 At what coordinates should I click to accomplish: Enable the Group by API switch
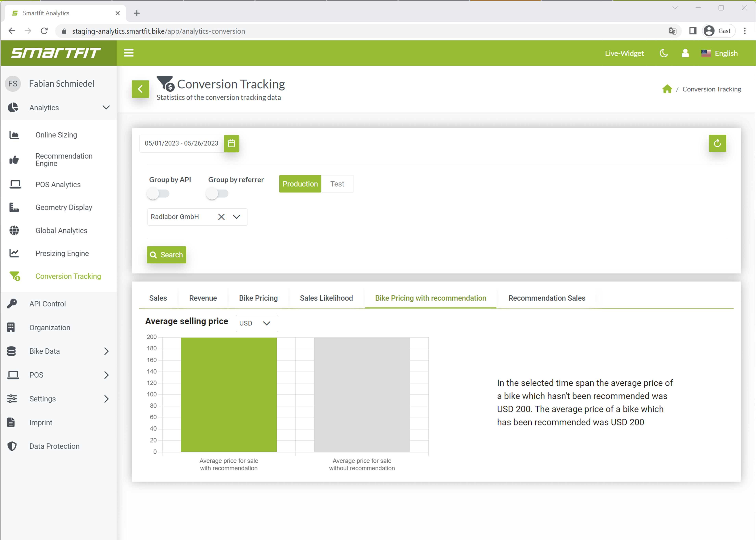pos(158,194)
